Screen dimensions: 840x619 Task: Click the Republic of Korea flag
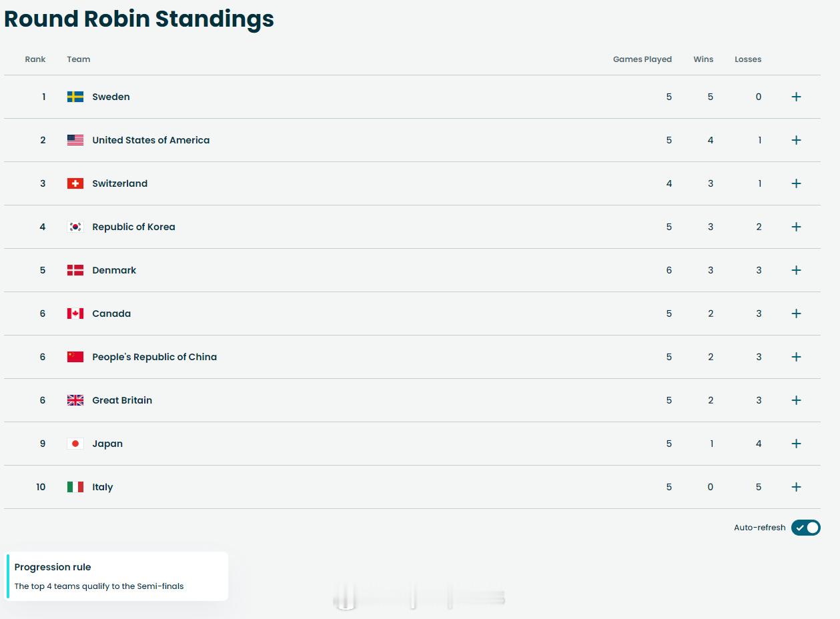click(75, 227)
